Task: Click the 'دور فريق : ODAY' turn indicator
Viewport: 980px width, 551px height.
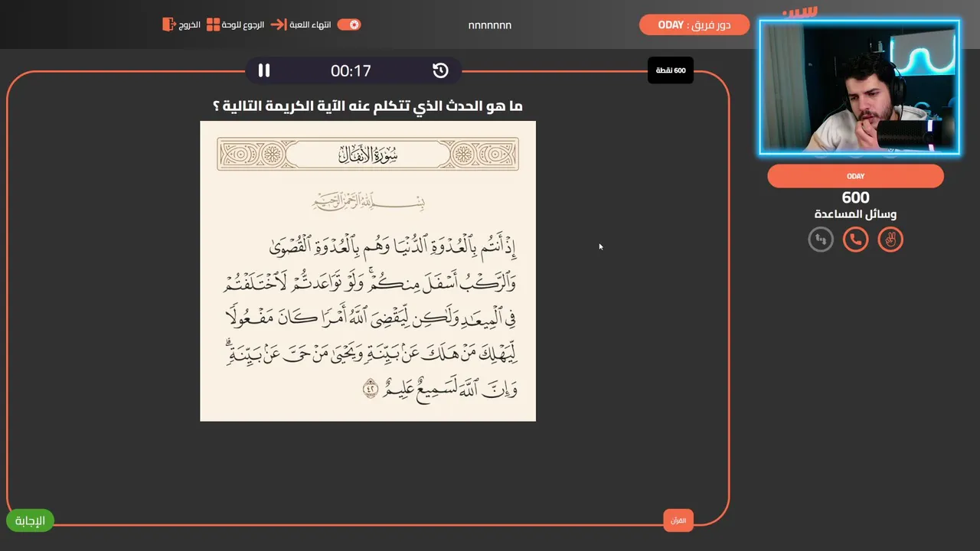Action: click(x=694, y=24)
